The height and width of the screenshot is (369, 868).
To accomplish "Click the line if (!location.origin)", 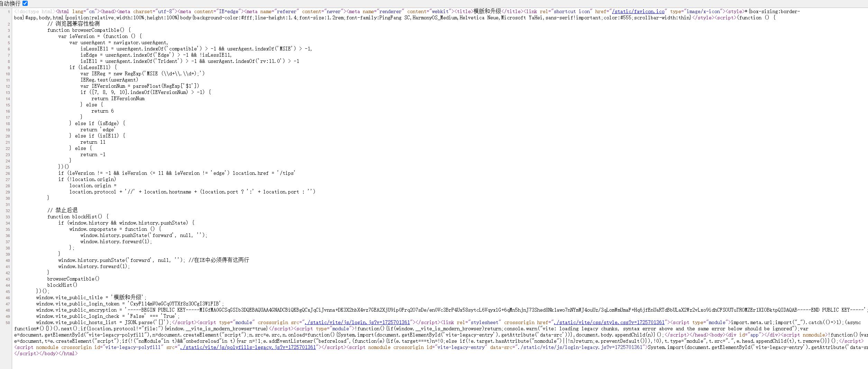I will click(x=87, y=179).
